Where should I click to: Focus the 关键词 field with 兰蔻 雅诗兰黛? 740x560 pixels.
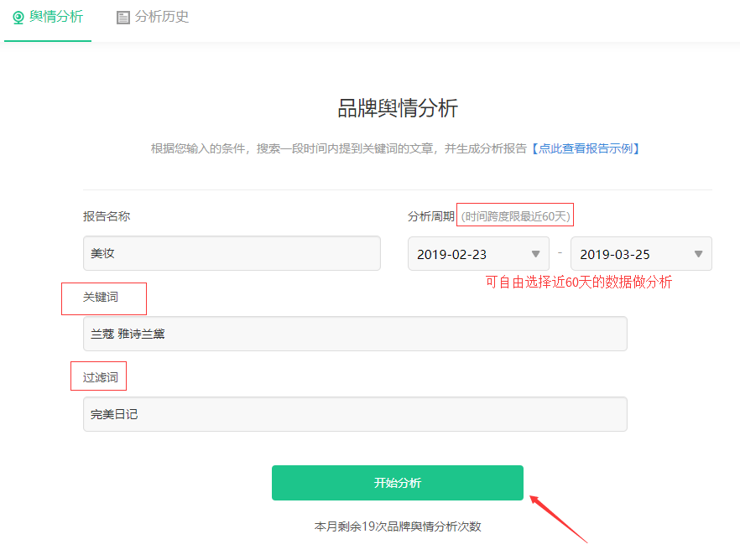[x=355, y=334]
